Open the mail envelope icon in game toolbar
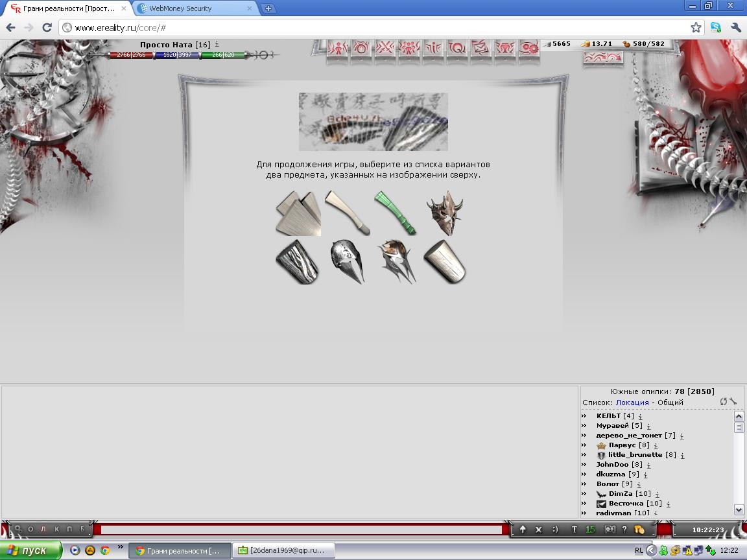This screenshot has height=560, width=747. coord(481,47)
